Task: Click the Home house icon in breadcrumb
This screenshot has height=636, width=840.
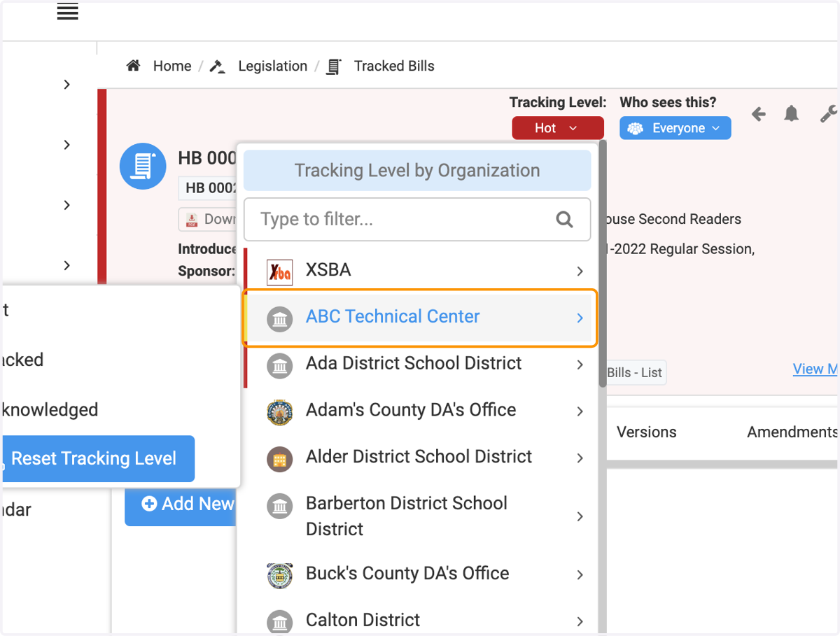Action: click(133, 66)
